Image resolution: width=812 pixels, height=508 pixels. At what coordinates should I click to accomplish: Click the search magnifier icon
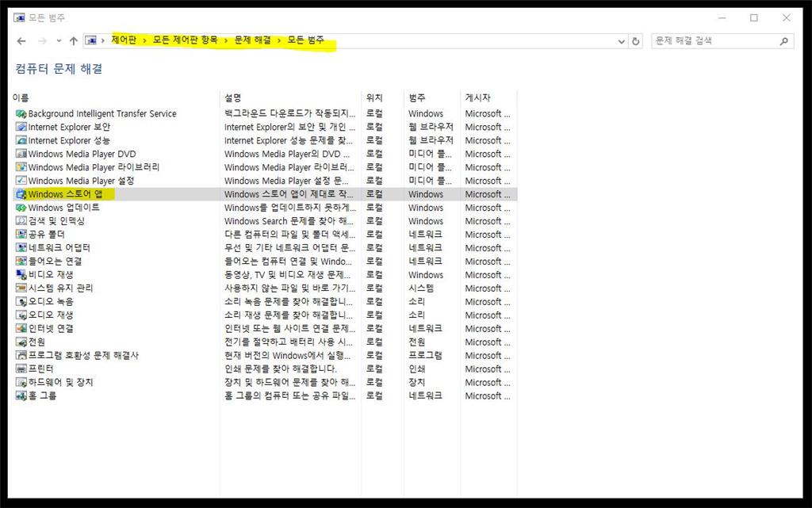[x=784, y=41]
